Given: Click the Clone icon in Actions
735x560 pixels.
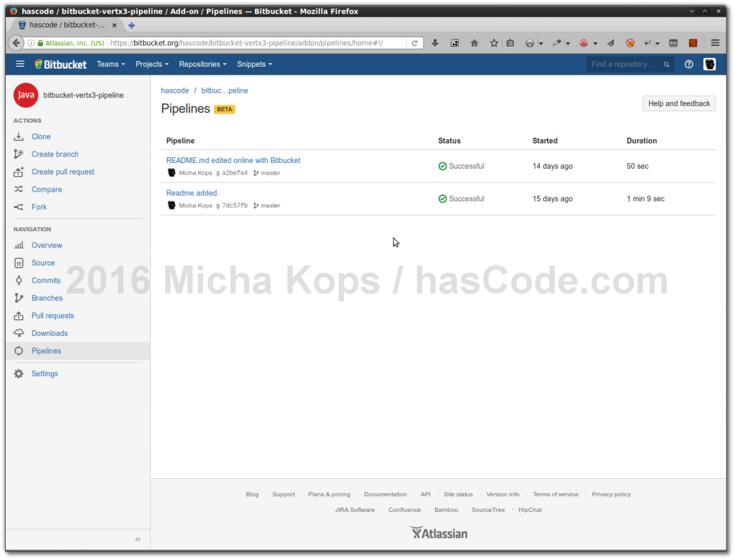Looking at the screenshot, I should pyautogui.click(x=19, y=136).
